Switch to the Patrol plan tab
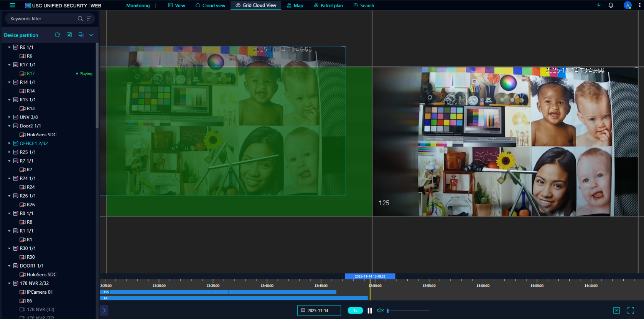 328,5
